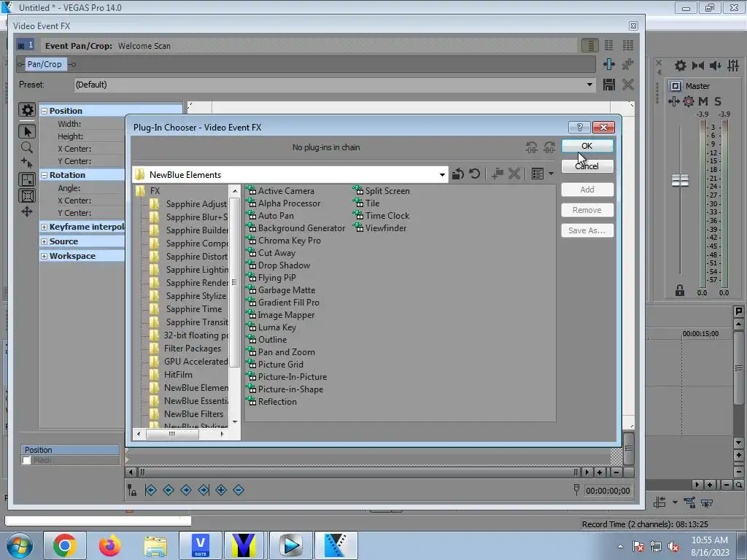Select Picture-In-Picture plug-in

287,377
